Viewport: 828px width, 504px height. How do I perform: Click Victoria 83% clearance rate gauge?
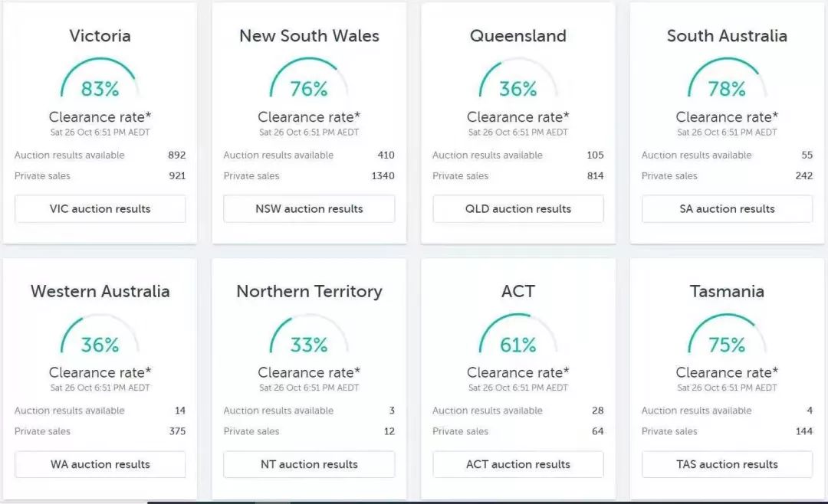coord(100,78)
